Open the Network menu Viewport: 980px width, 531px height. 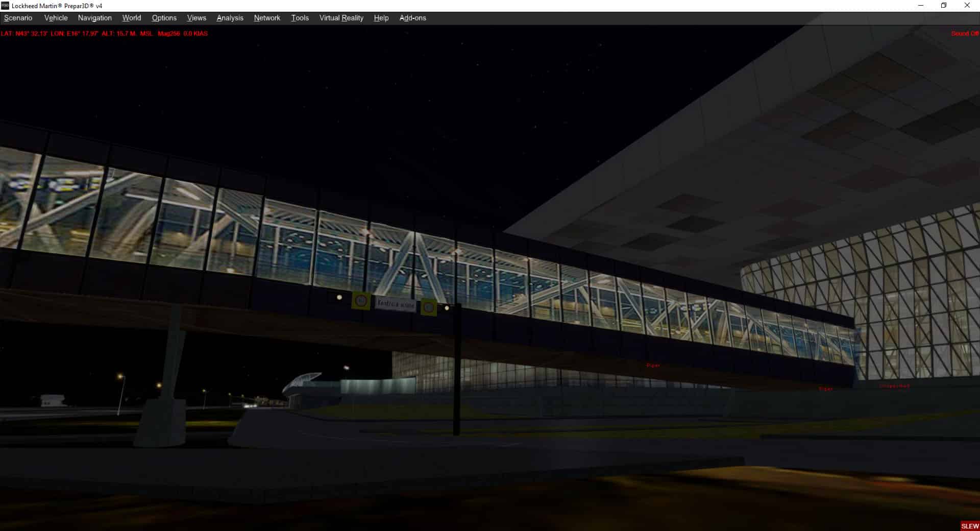point(267,18)
